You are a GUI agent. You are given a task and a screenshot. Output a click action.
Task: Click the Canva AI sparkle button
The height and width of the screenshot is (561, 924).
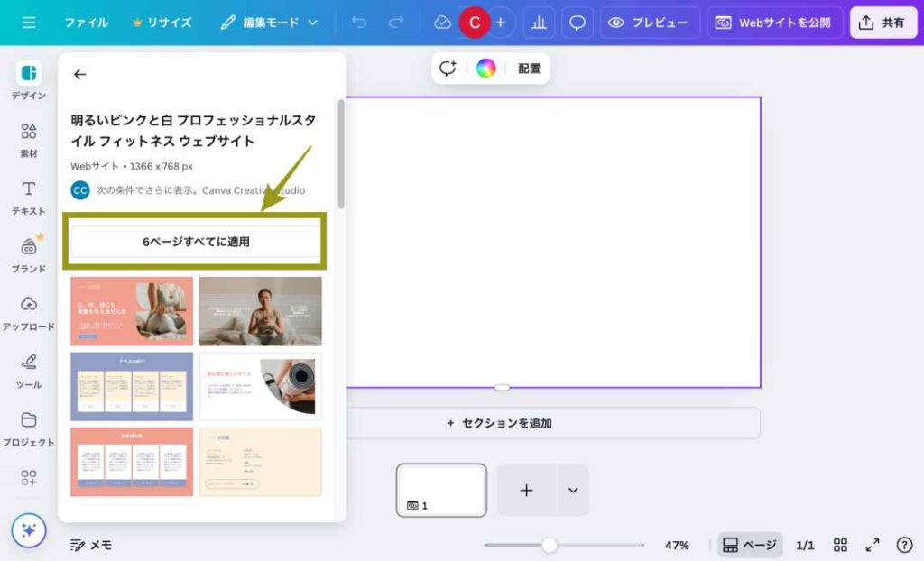[29, 530]
